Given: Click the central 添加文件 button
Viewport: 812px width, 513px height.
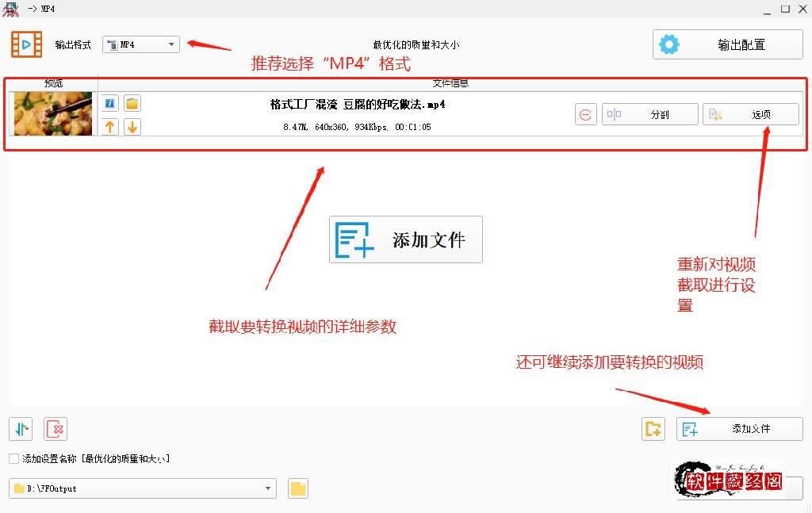Looking at the screenshot, I should [x=405, y=239].
